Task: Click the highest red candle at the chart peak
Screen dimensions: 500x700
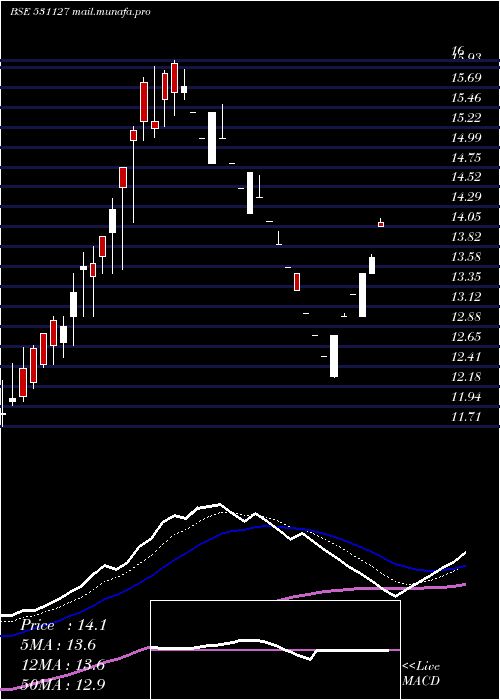Action: tap(175, 78)
